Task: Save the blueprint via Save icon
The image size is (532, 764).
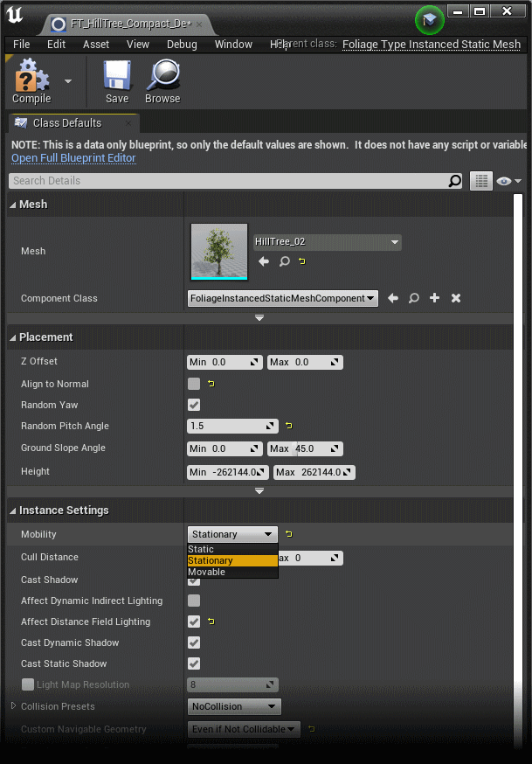Action: (117, 77)
